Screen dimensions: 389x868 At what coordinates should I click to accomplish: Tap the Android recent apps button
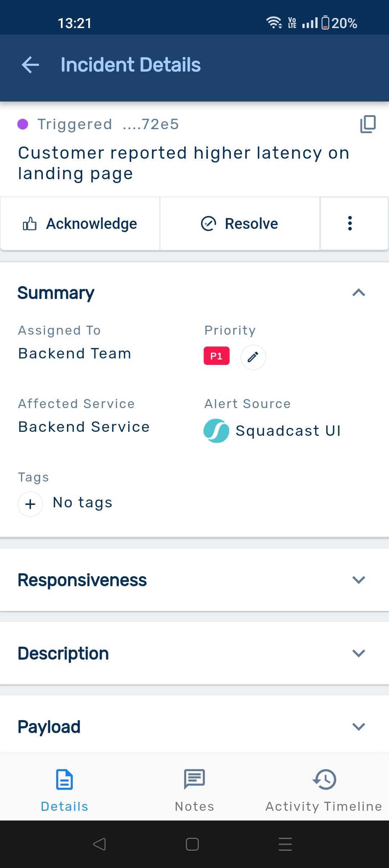[285, 844]
